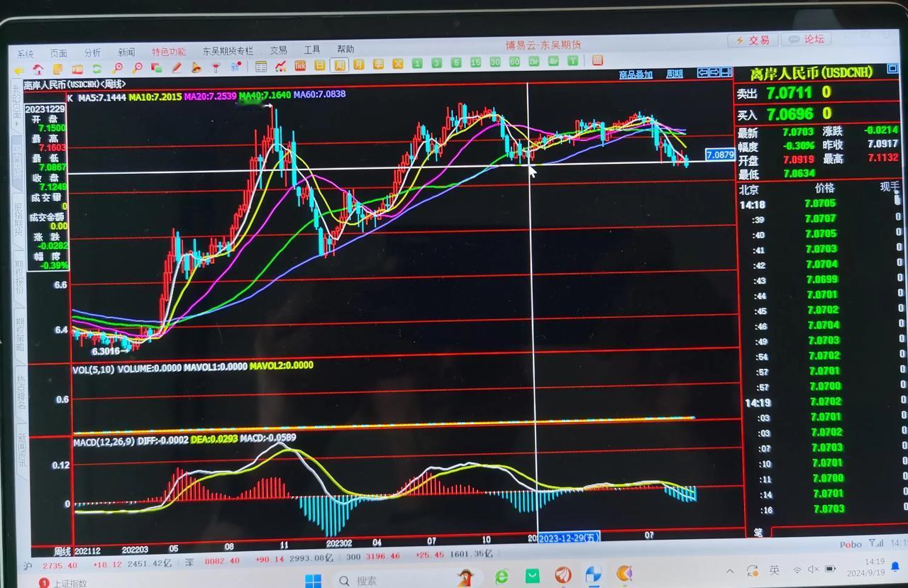This screenshot has height=588, width=908.
Task: Open the 帮助 menu
Action: pos(345,49)
